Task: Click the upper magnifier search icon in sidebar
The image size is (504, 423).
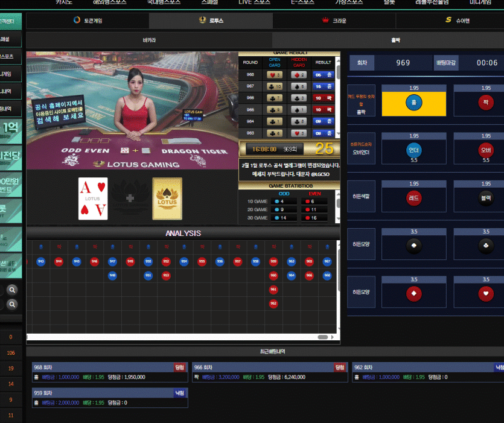Action: point(13,290)
